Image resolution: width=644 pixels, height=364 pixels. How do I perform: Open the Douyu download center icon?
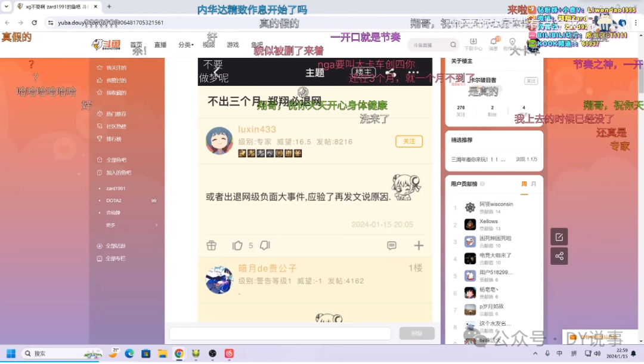[x=473, y=43]
